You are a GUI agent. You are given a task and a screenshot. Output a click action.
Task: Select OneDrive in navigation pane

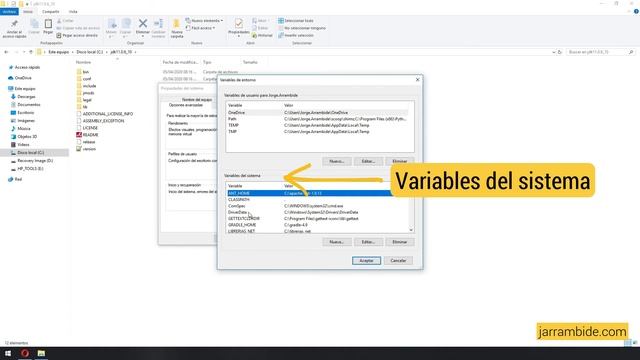click(x=23, y=78)
